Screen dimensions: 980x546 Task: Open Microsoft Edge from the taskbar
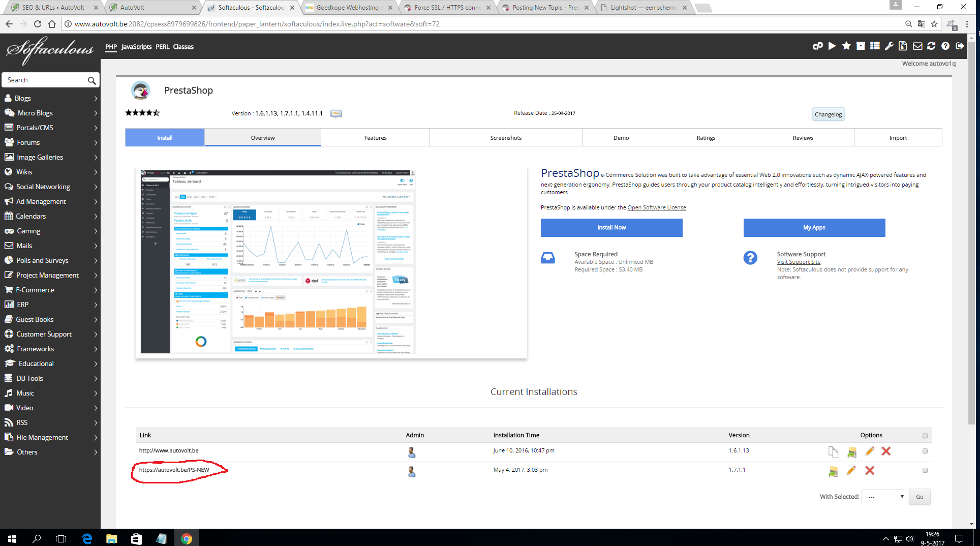point(87,538)
